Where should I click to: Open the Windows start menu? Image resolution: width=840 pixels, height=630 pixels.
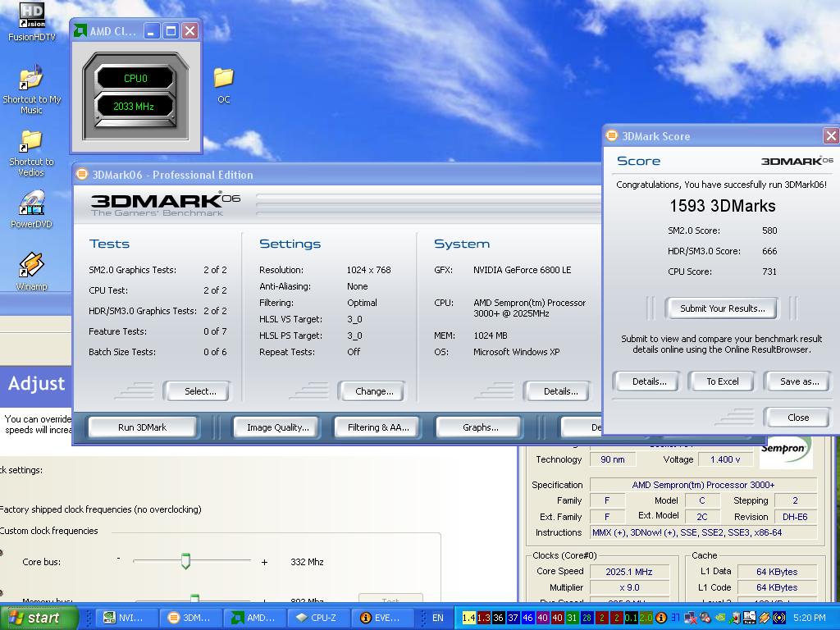point(39,618)
